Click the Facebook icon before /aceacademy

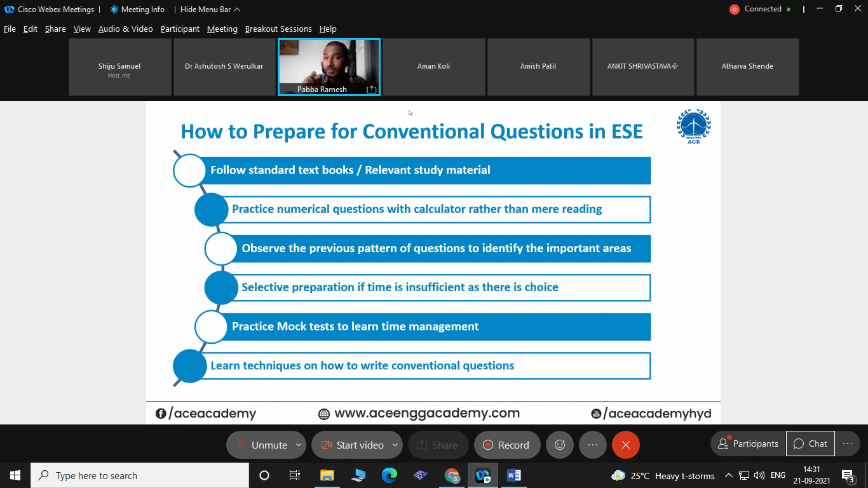point(161,414)
